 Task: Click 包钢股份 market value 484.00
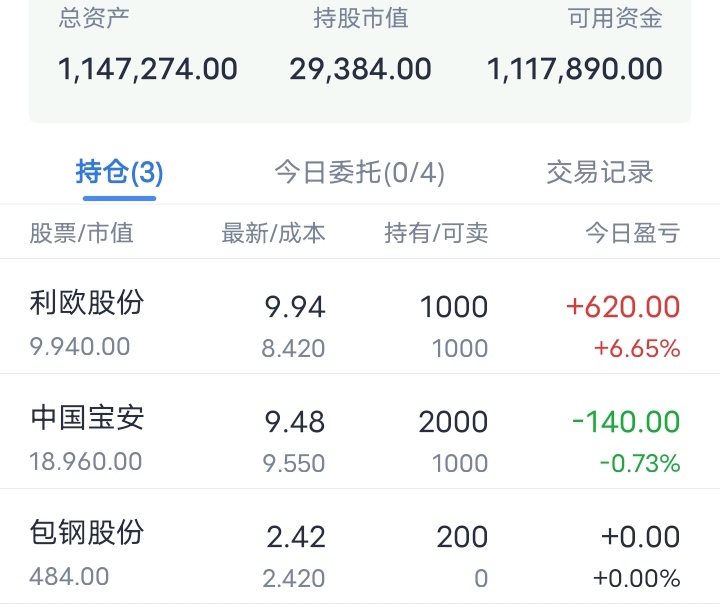point(70,576)
